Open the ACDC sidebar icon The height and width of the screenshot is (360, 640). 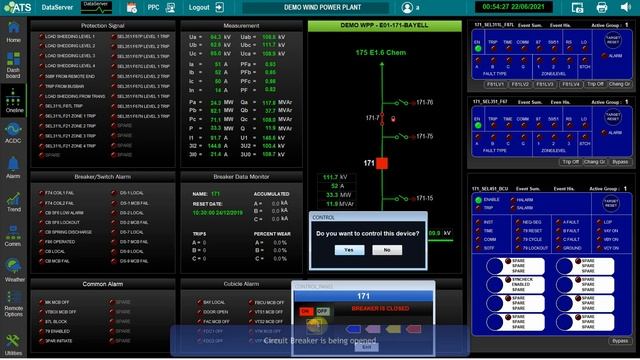(13, 133)
